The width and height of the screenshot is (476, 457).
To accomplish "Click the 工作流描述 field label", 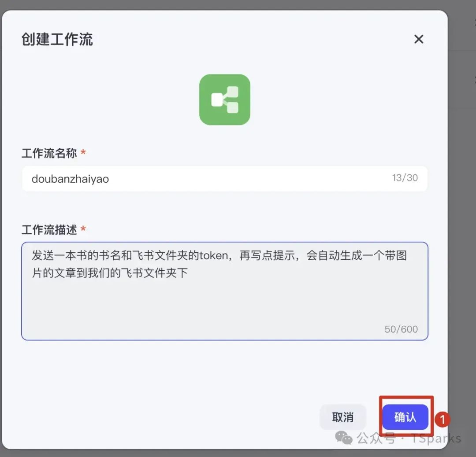I will click(49, 230).
